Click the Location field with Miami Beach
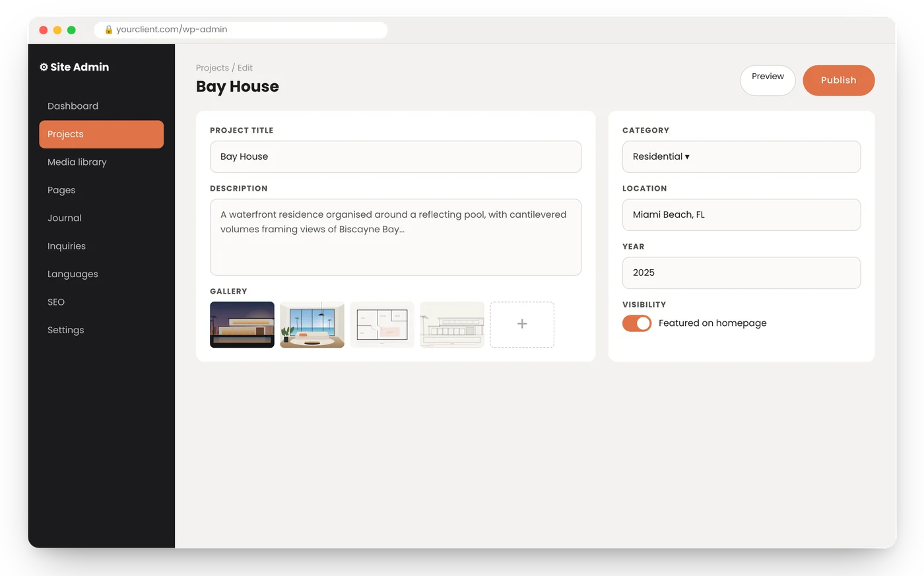Screen dimensions: 924x576 (741, 215)
